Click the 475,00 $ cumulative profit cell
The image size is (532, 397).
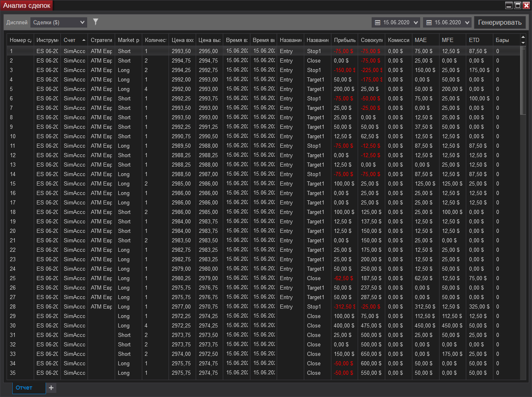coord(372,325)
